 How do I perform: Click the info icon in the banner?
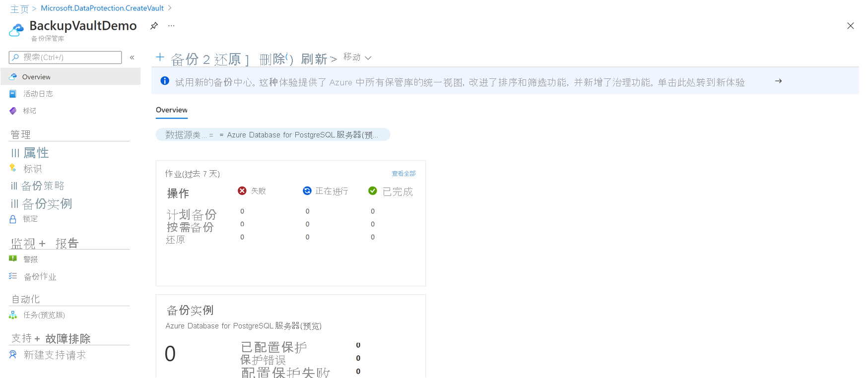pos(165,81)
